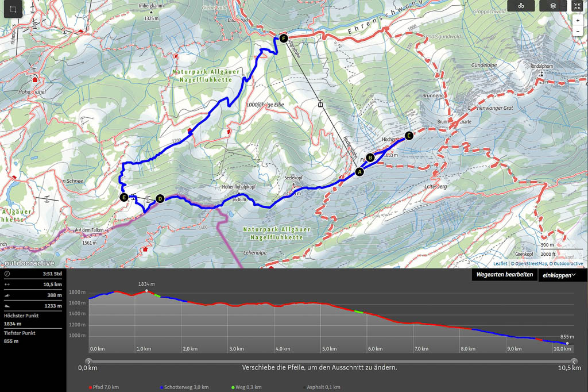Open the OpenStreetMap attribution link
588x392 pixels.
point(529,264)
